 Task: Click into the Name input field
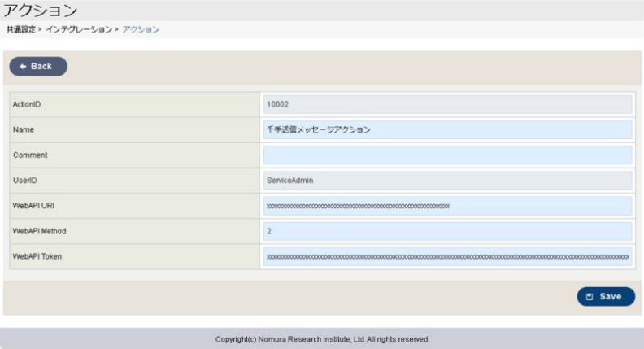(447, 129)
